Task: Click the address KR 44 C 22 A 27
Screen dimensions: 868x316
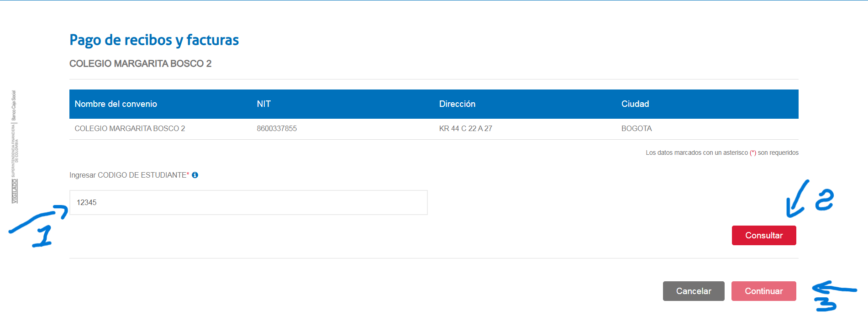Action: [465, 129]
